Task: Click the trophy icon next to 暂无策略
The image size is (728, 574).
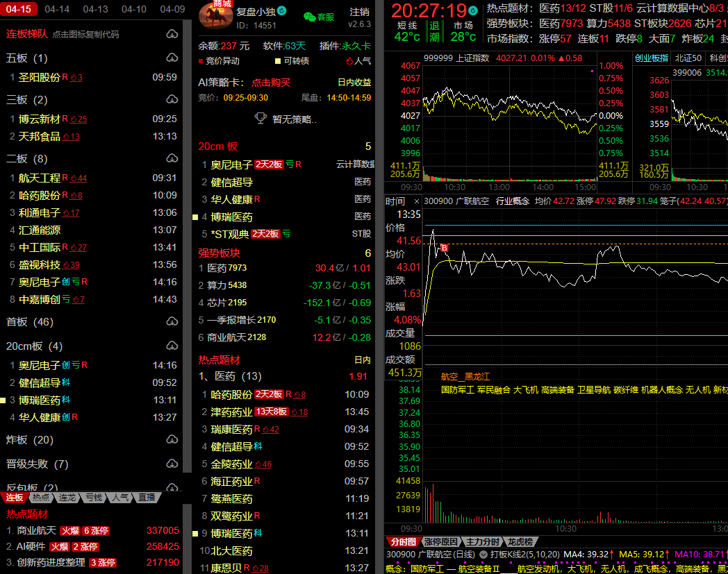Action: click(260, 119)
